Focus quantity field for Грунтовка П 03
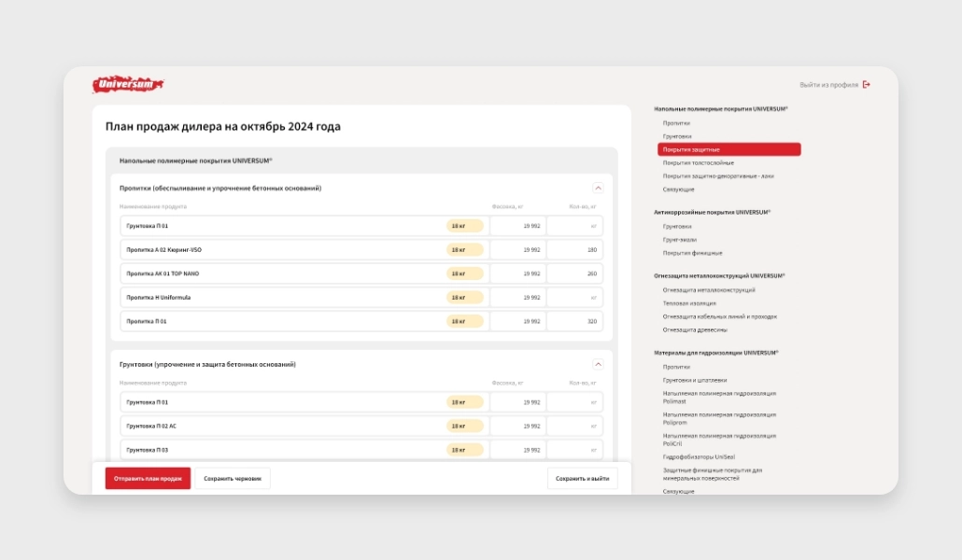This screenshot has height=560, width=962. (x=574, y=450)
